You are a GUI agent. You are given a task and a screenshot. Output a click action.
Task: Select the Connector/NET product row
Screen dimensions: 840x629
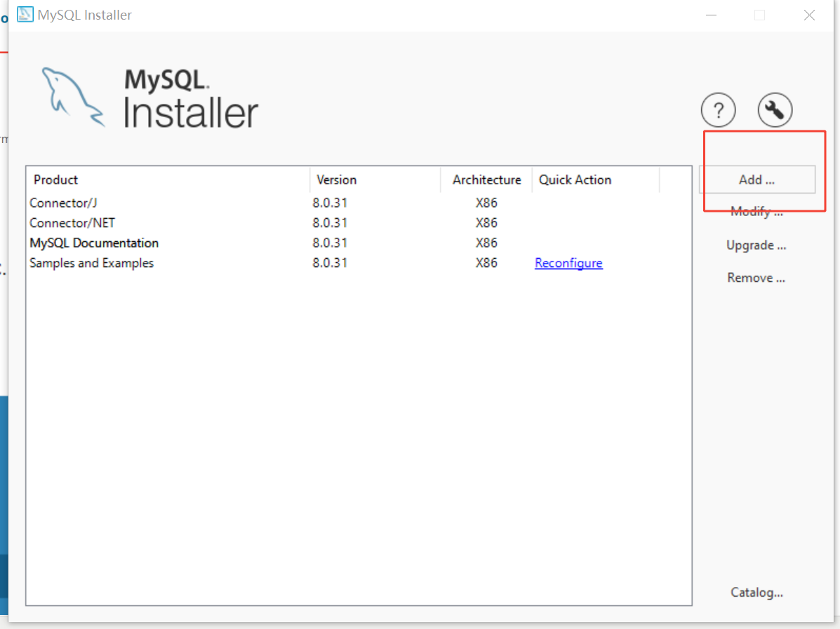point(359,223)
